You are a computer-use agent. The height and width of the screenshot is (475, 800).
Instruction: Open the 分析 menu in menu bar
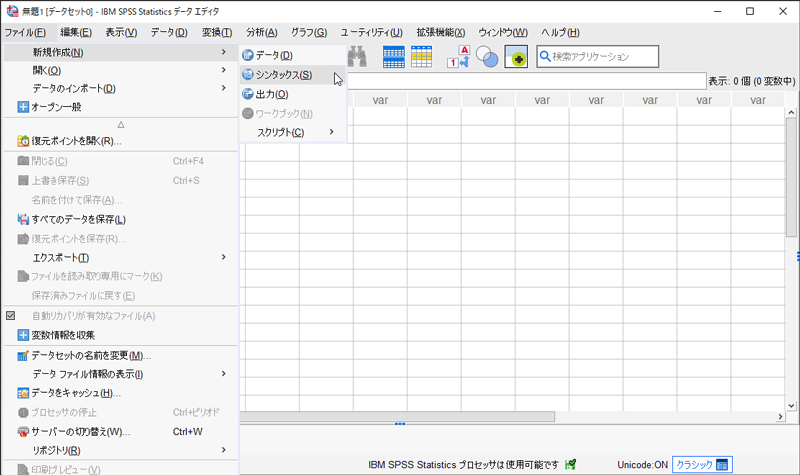262,33
